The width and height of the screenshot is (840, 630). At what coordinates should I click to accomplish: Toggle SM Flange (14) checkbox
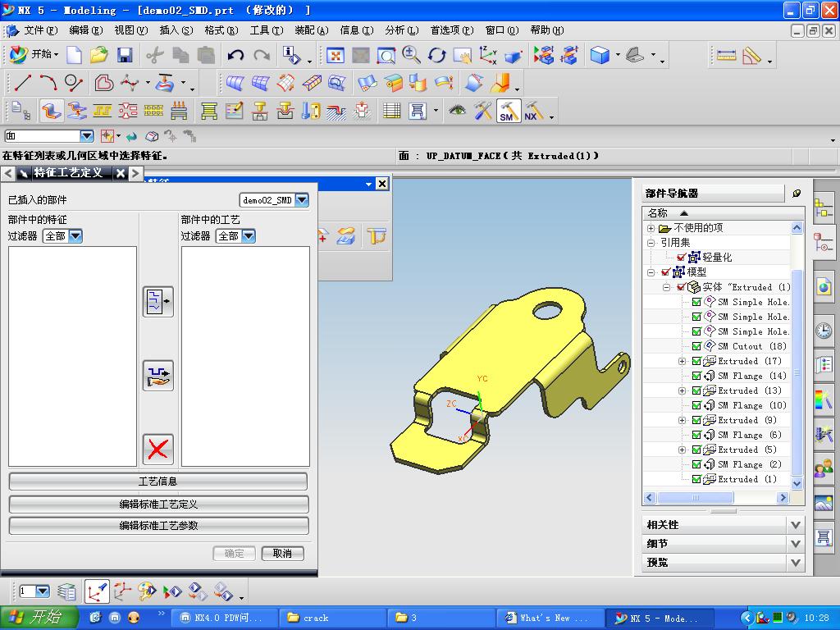tap(696, 376)
